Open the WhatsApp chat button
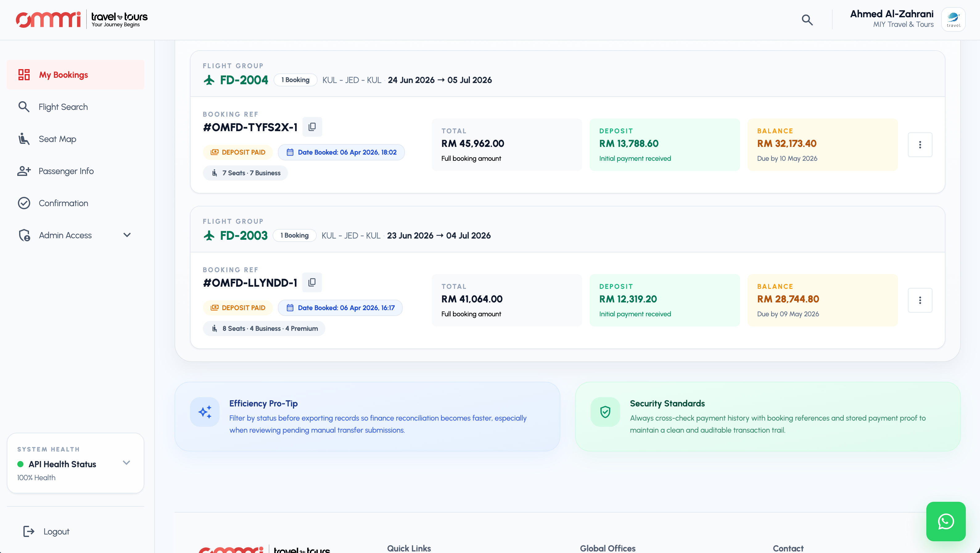 coord(945,521)
